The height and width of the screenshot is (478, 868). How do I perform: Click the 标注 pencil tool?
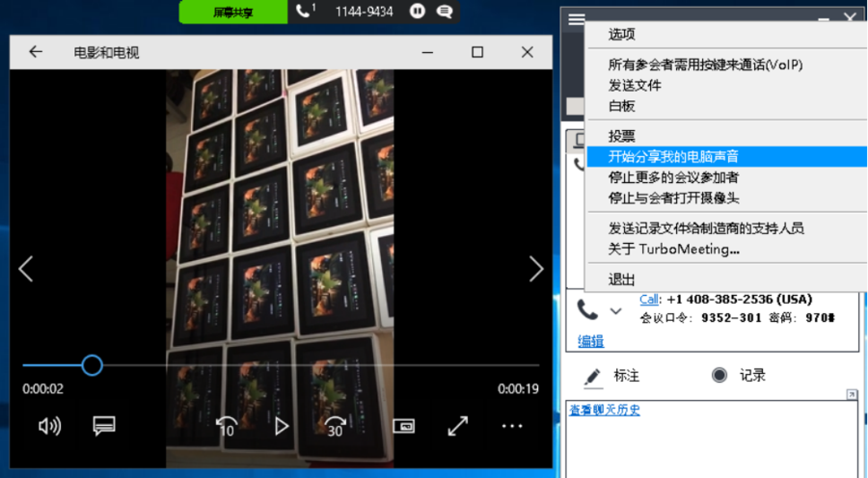point(612,376)
